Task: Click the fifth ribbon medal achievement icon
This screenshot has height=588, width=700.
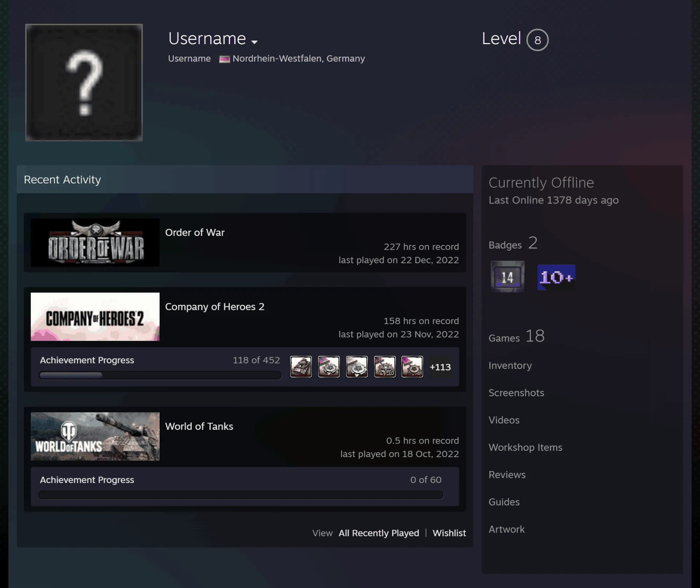Action: pos(412,367)
